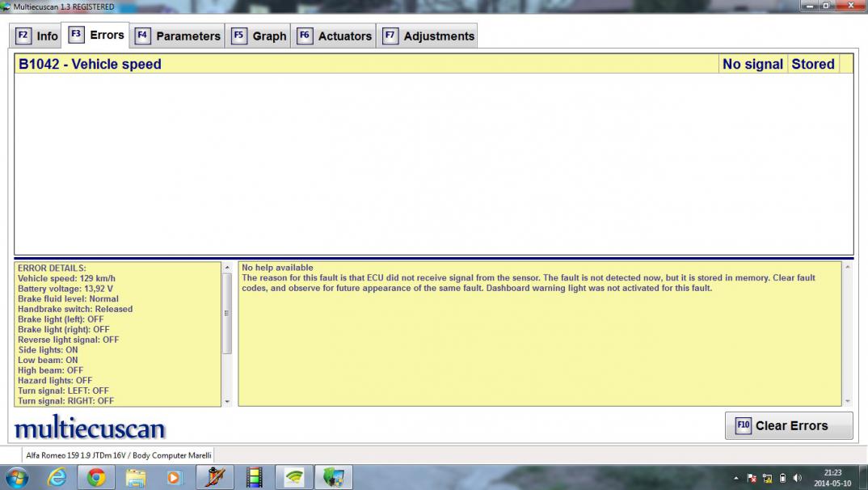Open the Windows Start menu
This screenshot has width=868, height=490.
click(x=17, y=477)
